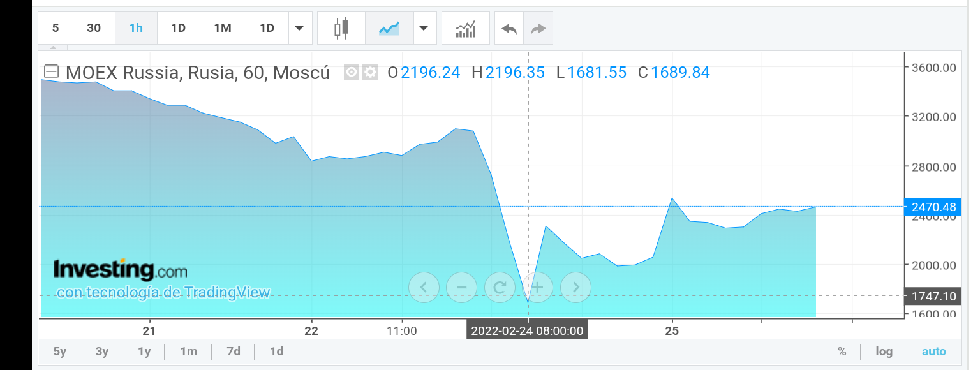
Task: Enable log scale mode
Action: (884, 352)
